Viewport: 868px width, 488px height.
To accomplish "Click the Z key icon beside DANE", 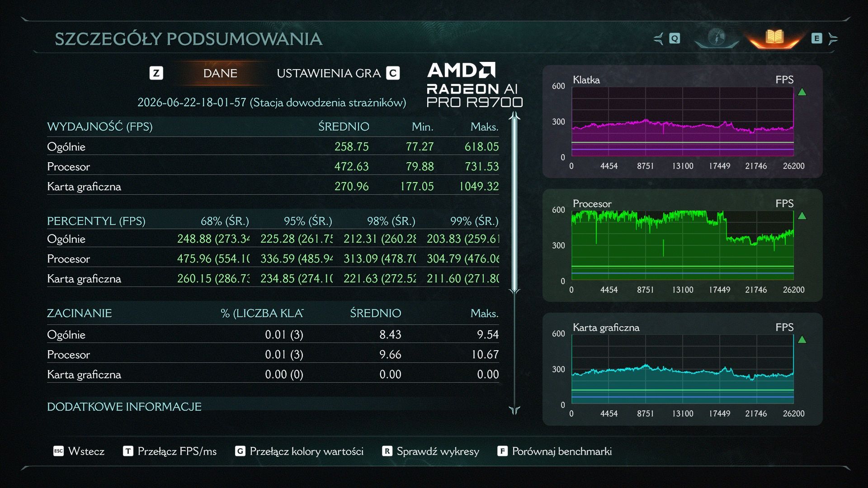I will pyautogui.click(x=156, y=73).
